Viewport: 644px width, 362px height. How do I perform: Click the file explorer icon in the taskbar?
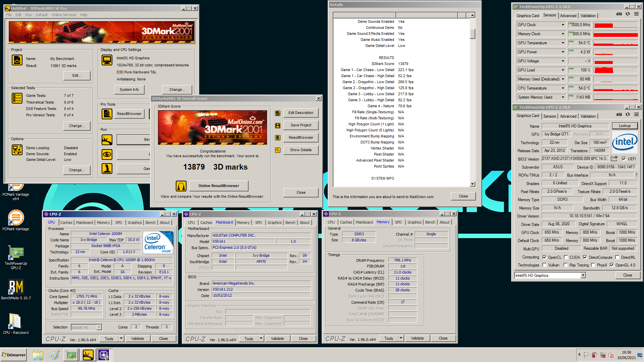coord(38,355)
